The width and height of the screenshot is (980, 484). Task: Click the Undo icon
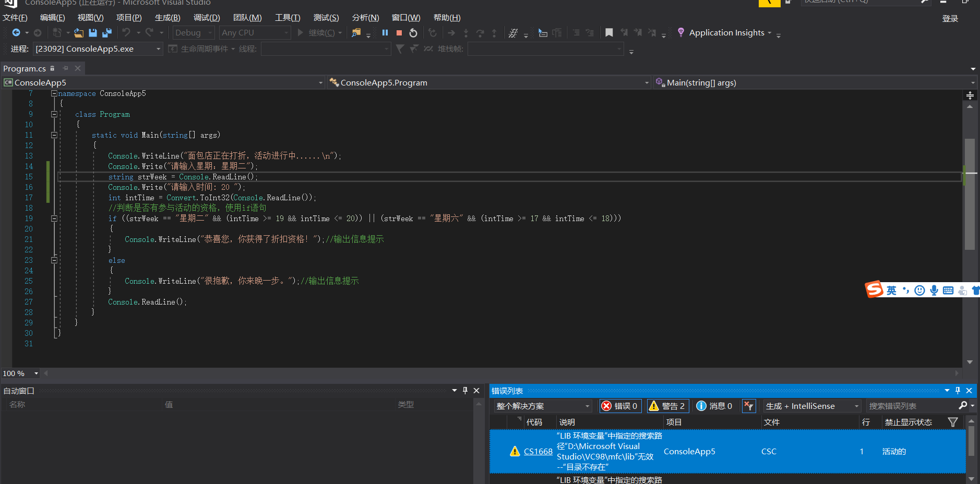point(126,33)
